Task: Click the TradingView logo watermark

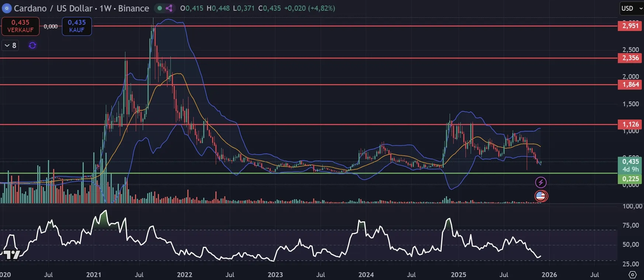Action: (11, 255)
